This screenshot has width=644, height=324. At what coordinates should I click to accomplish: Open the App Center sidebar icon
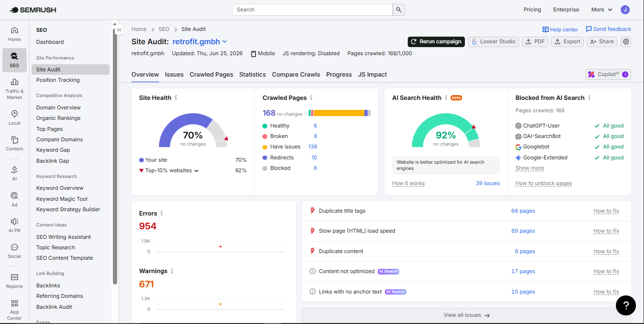pos(14,310)
